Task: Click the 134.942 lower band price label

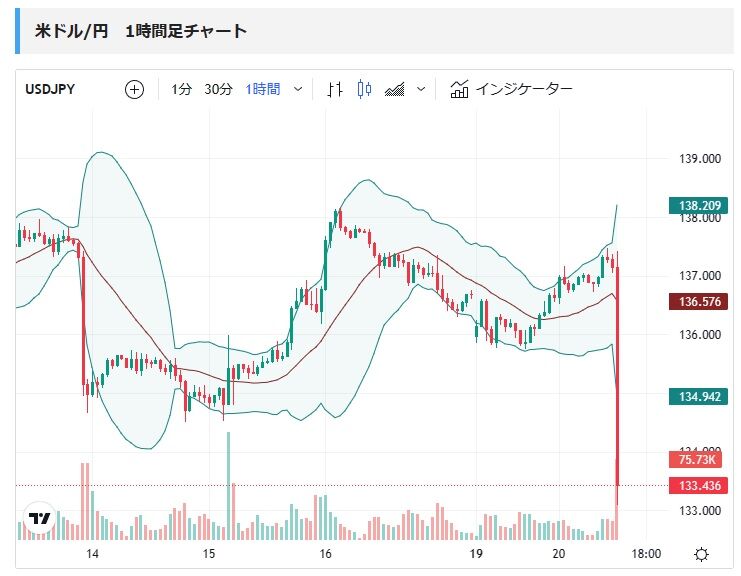Action: [x=700, y=396]
